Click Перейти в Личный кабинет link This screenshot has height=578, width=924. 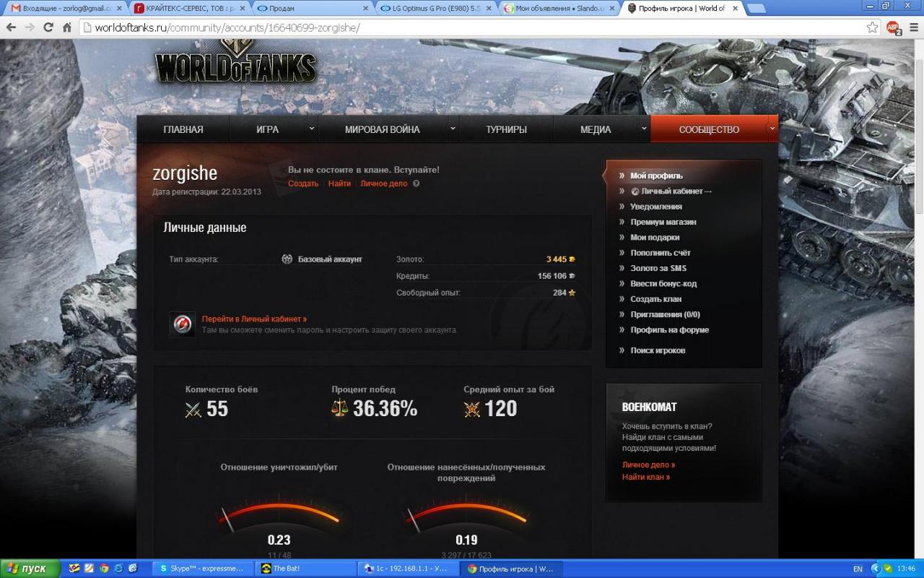254,319
